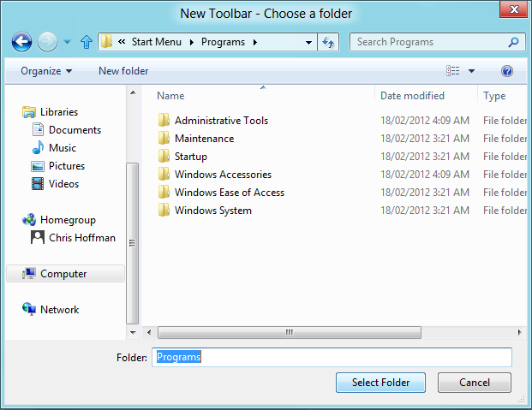532x410 pixels.
Task: Click the greyed Forward arrow button
Action: (47, 42)
